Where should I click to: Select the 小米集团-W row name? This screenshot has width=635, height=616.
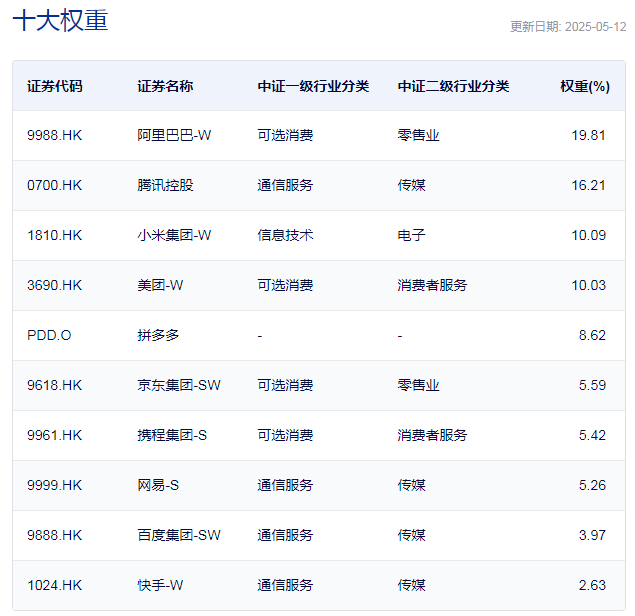[174, 235]
